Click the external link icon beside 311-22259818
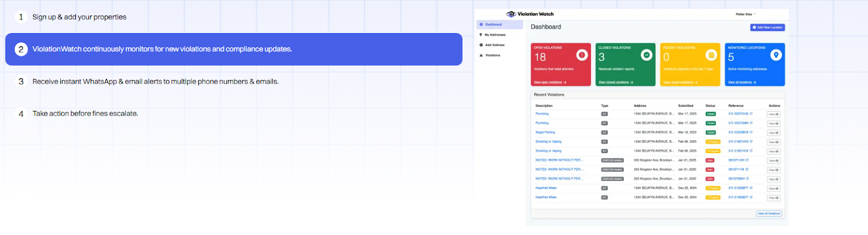The height and width of the screenshot is (235, 868). pos(751,132)
